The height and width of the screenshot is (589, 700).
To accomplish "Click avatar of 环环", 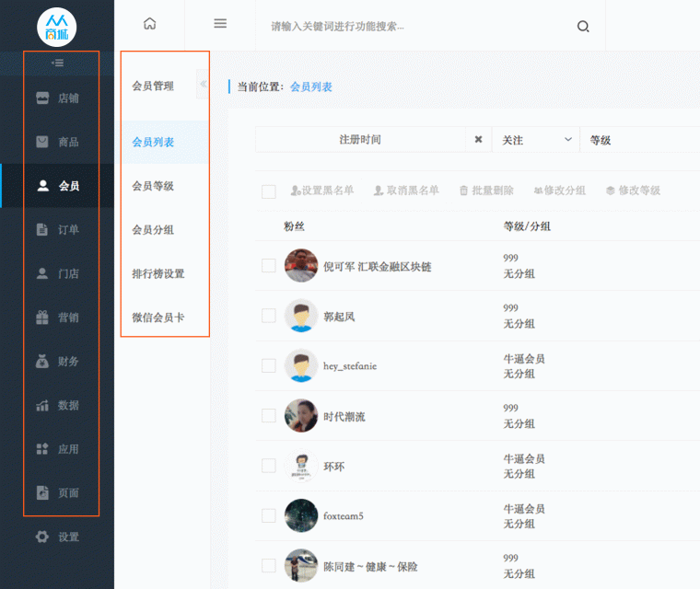I will [x=301, y=466].
